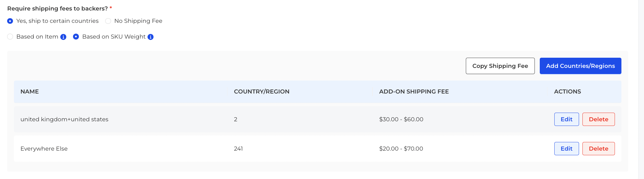Click the COUNTRY/REGION column header
The height and width of the screenshot is (179, 644).
(x=262, y=92)
